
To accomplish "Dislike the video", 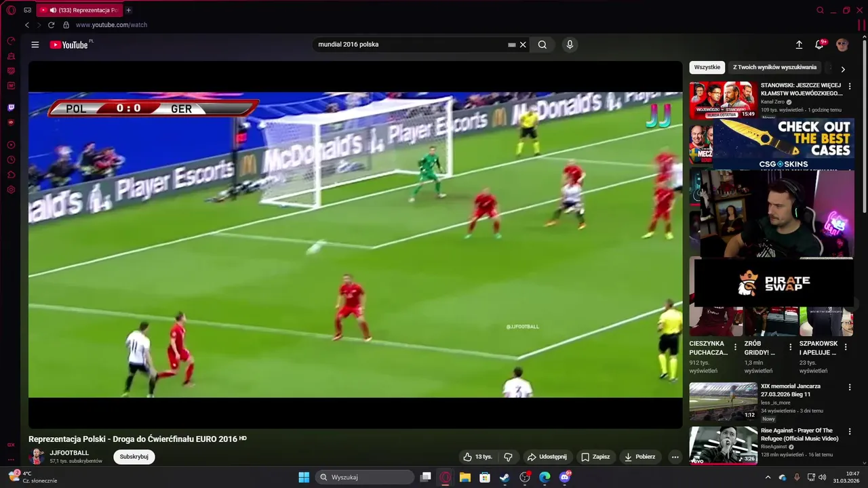I will click(508, 457).
